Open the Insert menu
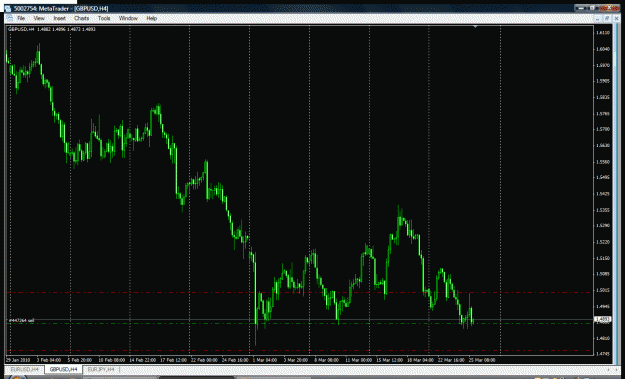This screenshot has height=379, width=625. point(59,18)
